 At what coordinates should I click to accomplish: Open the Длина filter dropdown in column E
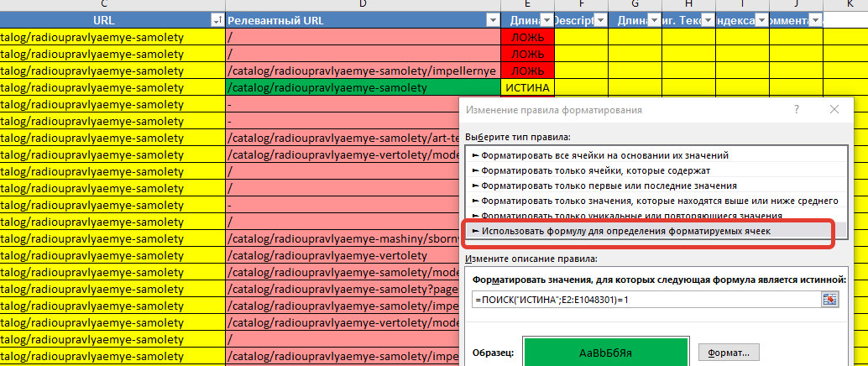(x=546, y=20)
